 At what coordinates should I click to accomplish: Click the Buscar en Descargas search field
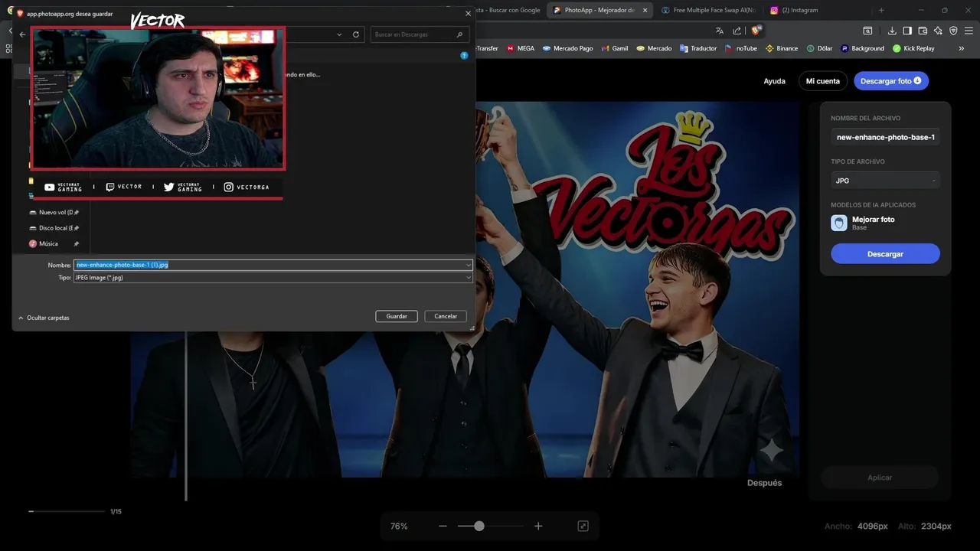[x=419, y=34]
